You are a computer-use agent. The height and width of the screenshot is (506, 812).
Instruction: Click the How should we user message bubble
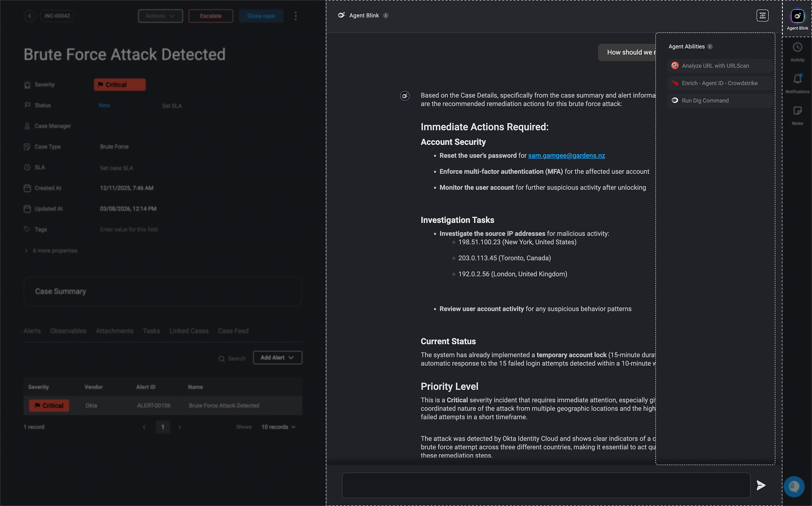tap(627, 52)
